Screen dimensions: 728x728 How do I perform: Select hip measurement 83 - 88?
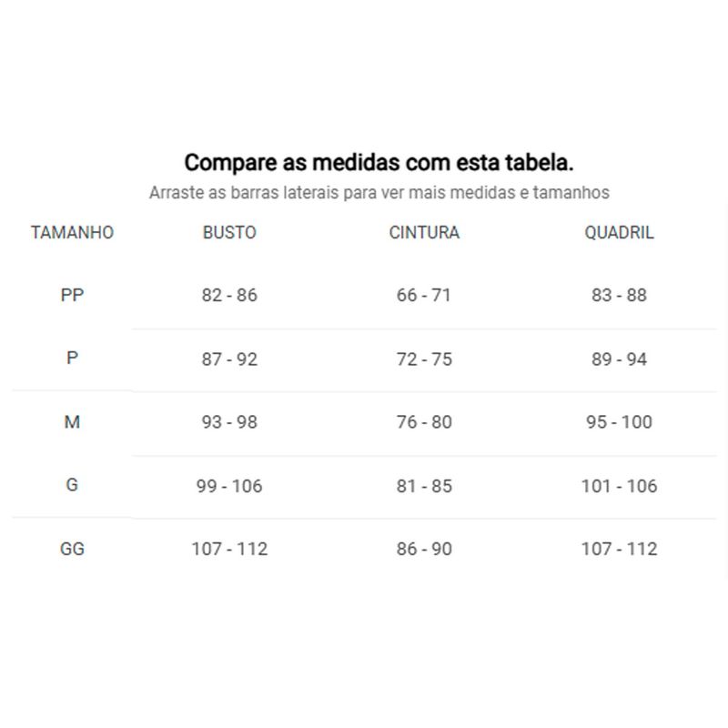point(619,295)
